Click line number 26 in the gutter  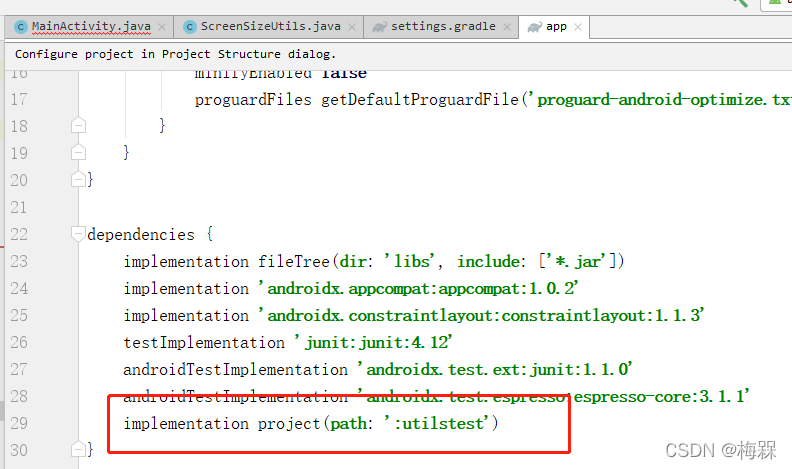19,342
